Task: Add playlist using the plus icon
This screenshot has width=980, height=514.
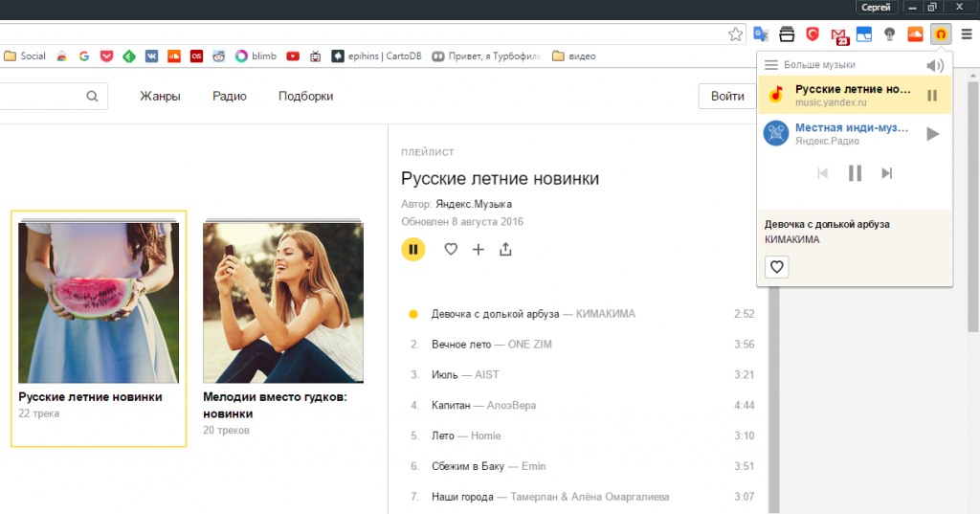Action: point(479,250)
